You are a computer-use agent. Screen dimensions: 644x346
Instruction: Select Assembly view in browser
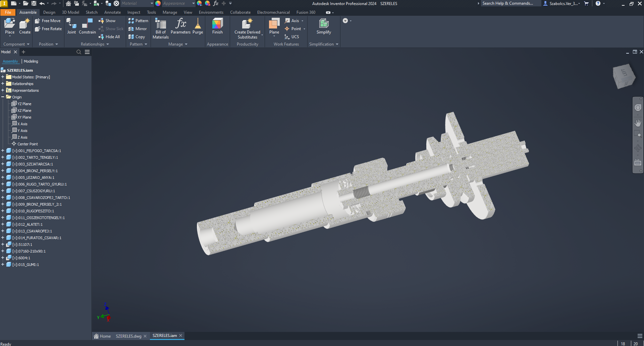[10, 61]
